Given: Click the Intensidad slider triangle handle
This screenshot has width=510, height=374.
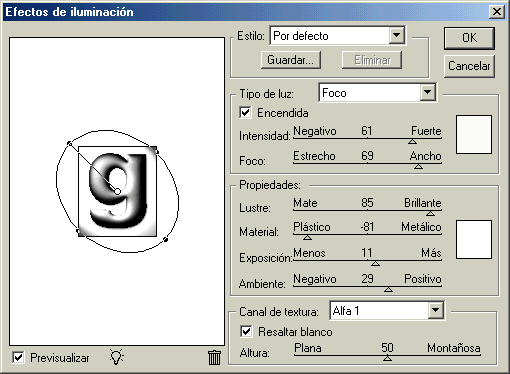Looking at the screenshot, I should (x=412, y=142).
